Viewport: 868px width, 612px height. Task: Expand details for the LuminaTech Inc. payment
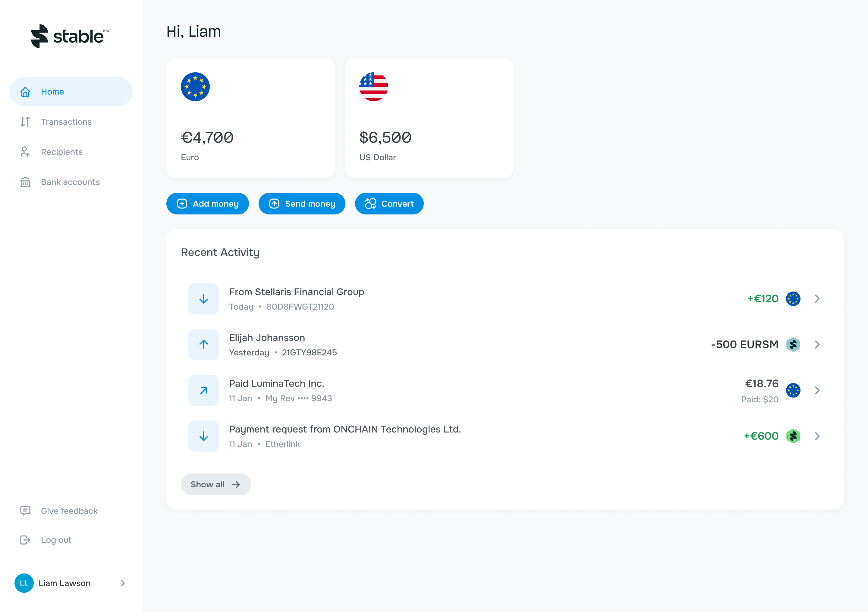pyautogui.click(x=817, y=390)
